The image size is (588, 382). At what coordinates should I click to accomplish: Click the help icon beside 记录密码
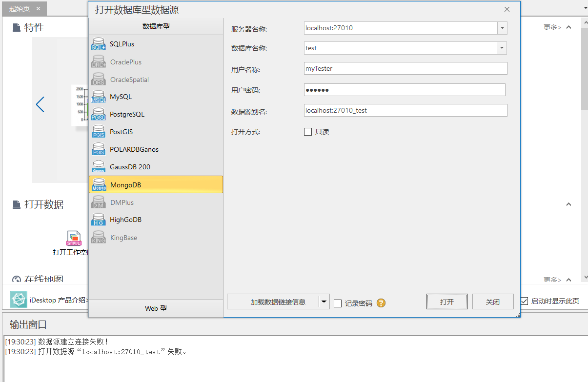click(381, 303)
